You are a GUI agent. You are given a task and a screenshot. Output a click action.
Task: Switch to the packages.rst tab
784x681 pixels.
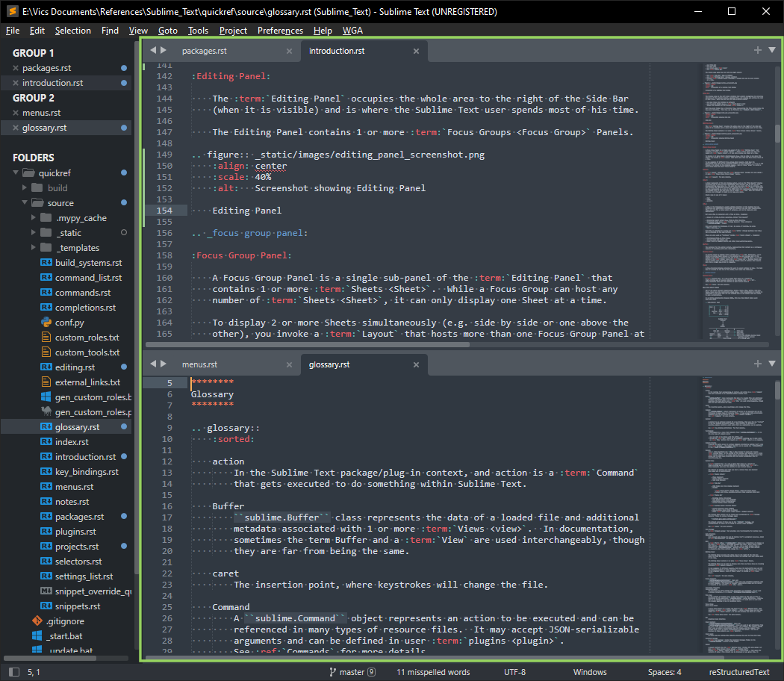(x=204, y=52)
